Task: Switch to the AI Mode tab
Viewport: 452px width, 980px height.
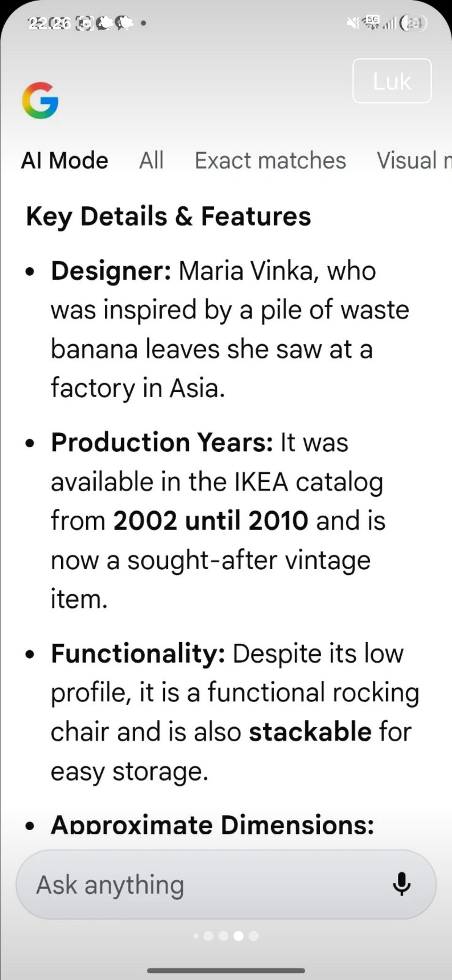Action: [65, 161]
